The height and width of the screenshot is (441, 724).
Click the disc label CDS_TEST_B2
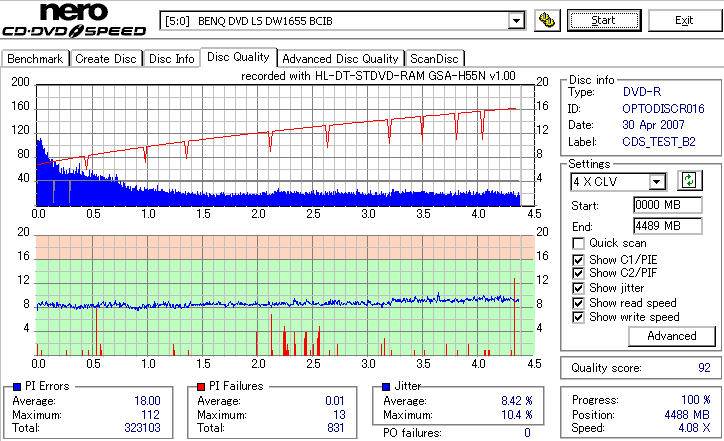pos(659,142)
